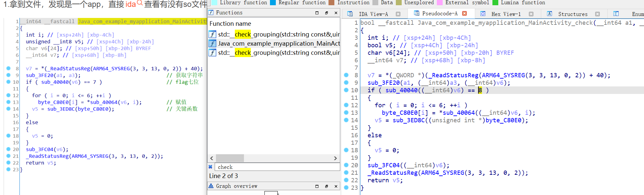This screenshot has width=644, height=195.
Task: Click the Regular function color swatch
Action: tap(273, 3)
